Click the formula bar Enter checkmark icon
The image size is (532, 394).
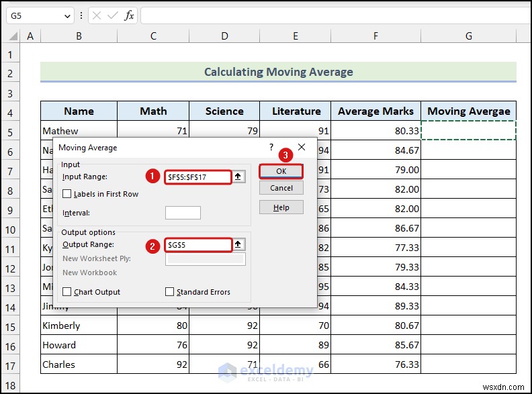(112, 15)
